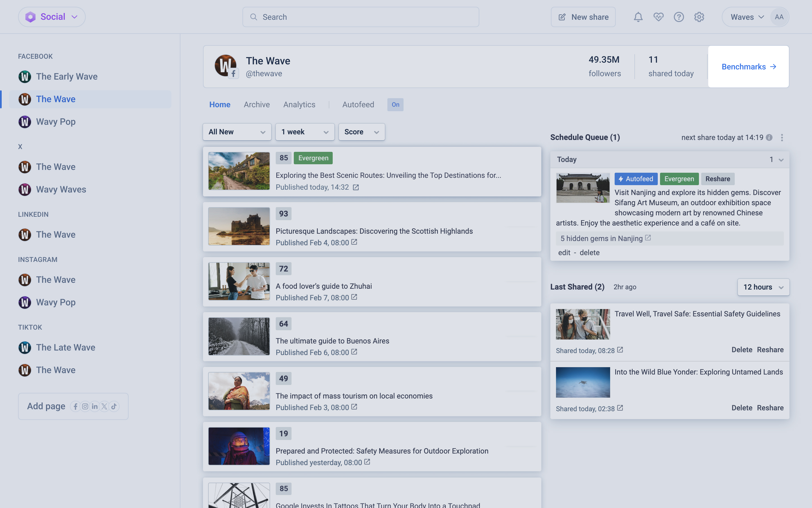Click Facebook icon in Add page
Viewport: 812px width, 508px height.
click(76, 406)
